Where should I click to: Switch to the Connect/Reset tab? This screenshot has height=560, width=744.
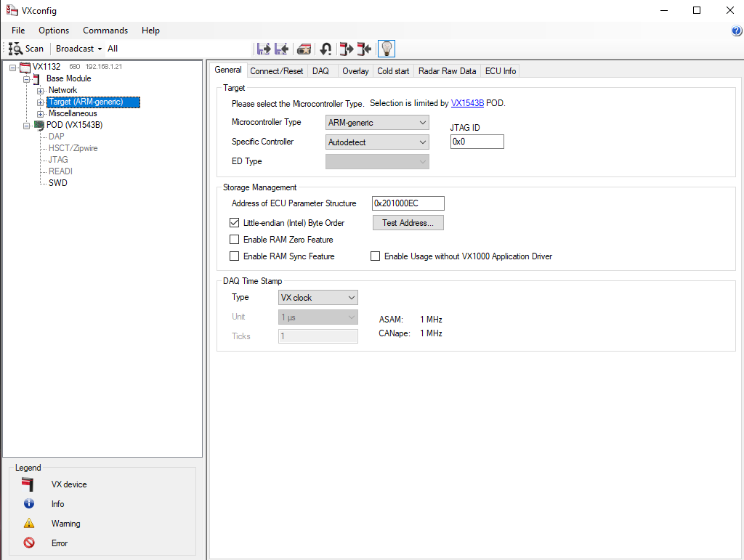[277, 71]
